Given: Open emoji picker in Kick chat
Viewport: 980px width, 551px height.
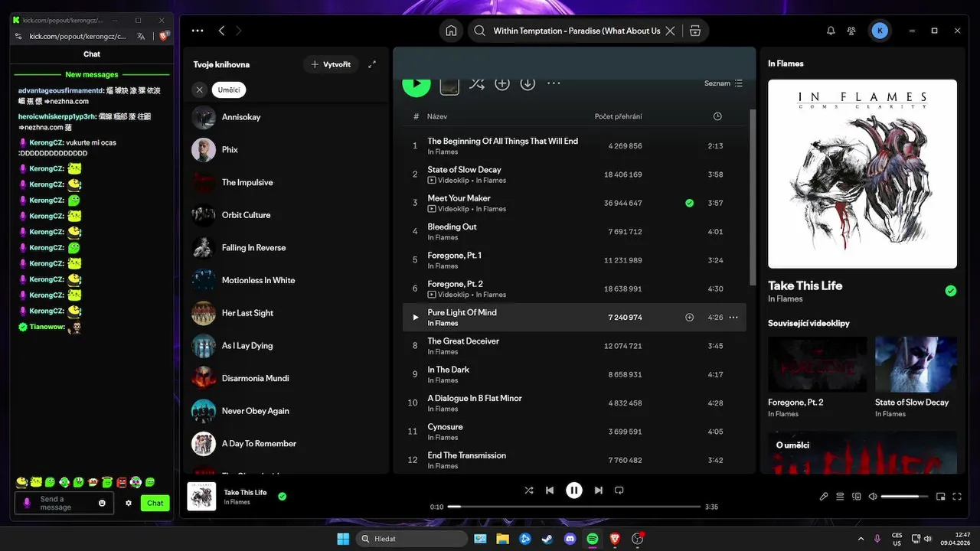Looking at the screenshot, I should (102, 503).
